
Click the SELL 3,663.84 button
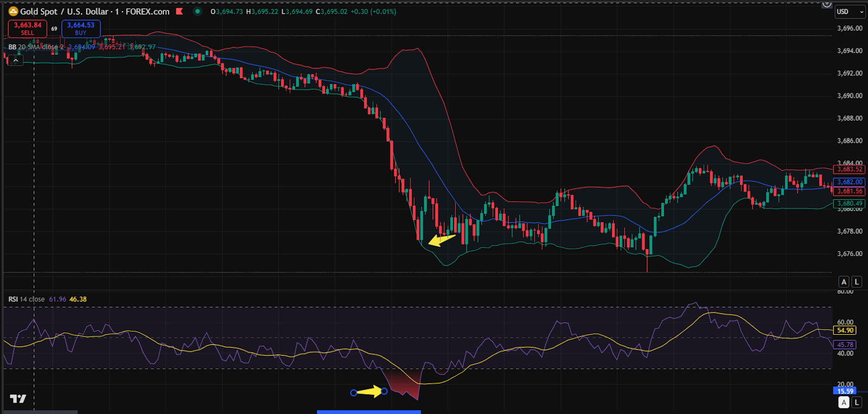click(x=28, y=29)
